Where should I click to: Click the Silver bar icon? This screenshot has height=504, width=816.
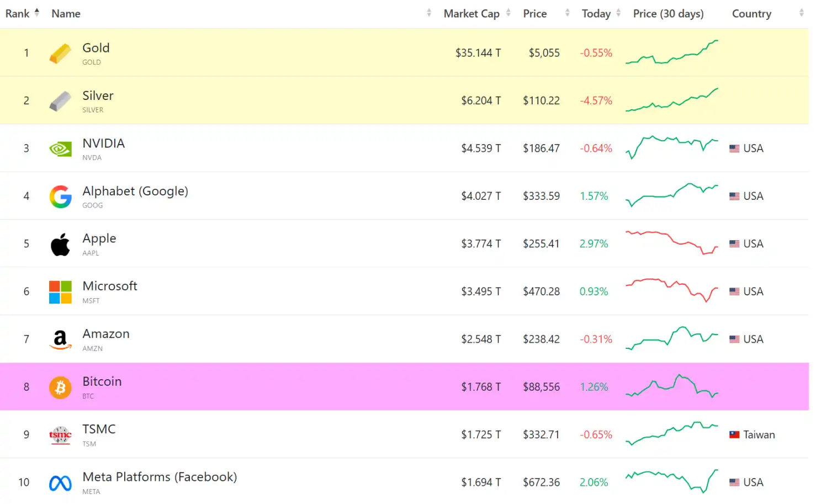point(60,101)
